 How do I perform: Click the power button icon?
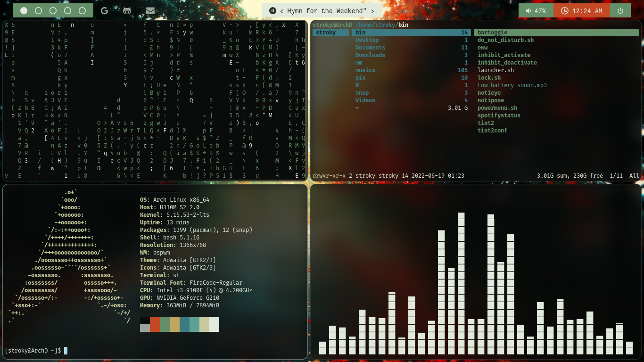point(620,10)
